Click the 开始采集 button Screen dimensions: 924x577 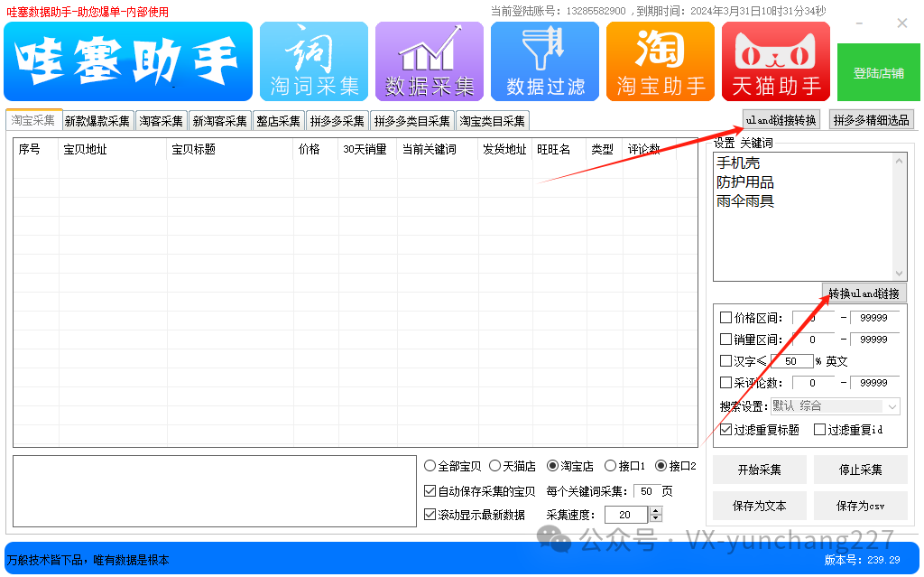pos(759,469)
